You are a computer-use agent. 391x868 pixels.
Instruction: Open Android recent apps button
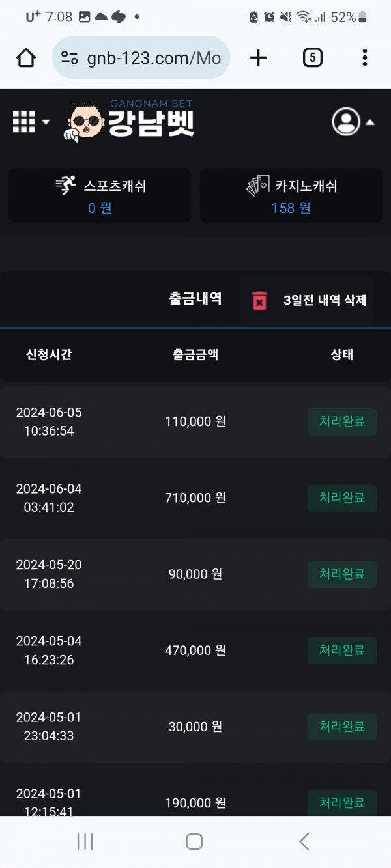pyautogui.click(x=85, y=841)
